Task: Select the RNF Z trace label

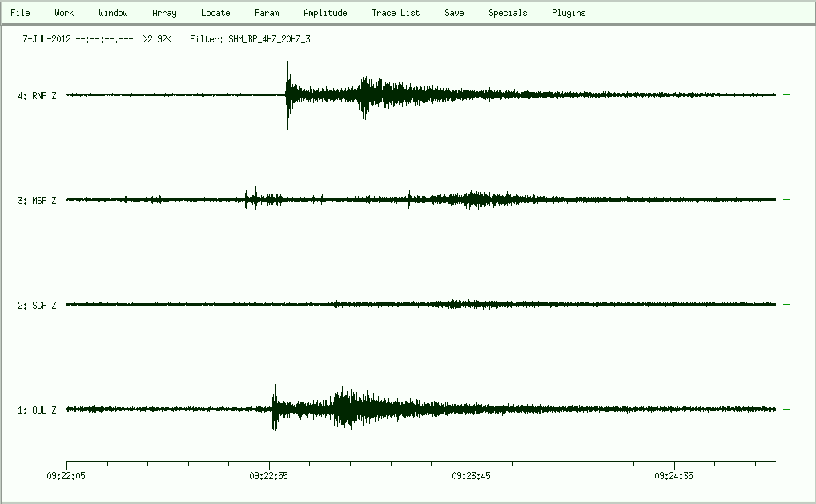Action: [x=38, y=96]
